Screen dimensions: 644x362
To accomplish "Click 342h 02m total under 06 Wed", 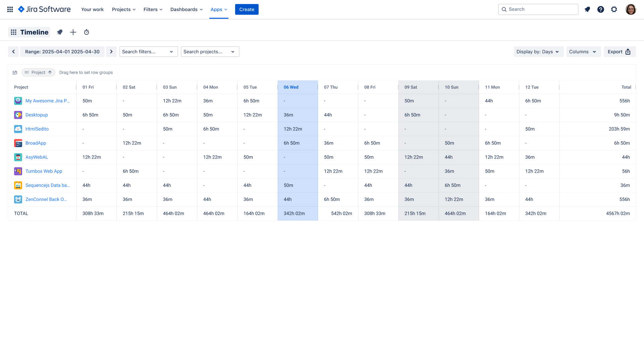I will tap(294, 214).
